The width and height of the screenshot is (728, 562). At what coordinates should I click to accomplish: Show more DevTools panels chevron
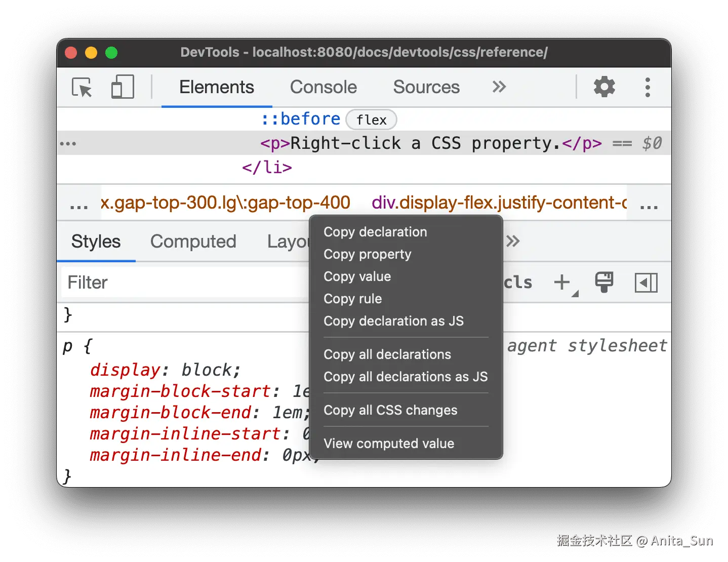click(499, 87)
